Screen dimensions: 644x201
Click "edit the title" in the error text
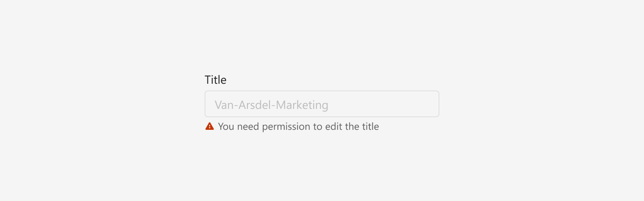click(352, 126)
